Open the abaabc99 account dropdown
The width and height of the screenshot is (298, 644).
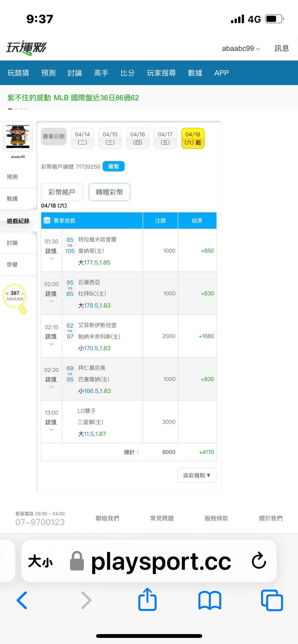241,48
